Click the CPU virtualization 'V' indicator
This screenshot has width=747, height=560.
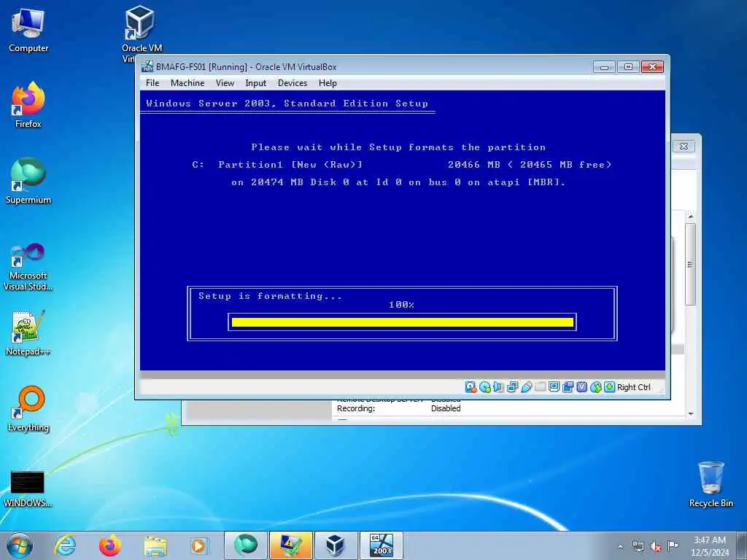[581, 387]
